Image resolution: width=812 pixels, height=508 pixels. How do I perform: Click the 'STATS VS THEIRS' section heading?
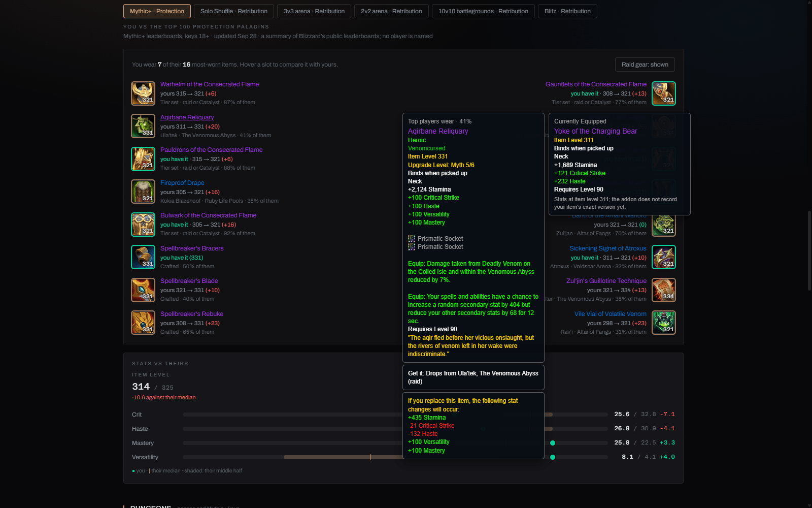click(160, 364)
